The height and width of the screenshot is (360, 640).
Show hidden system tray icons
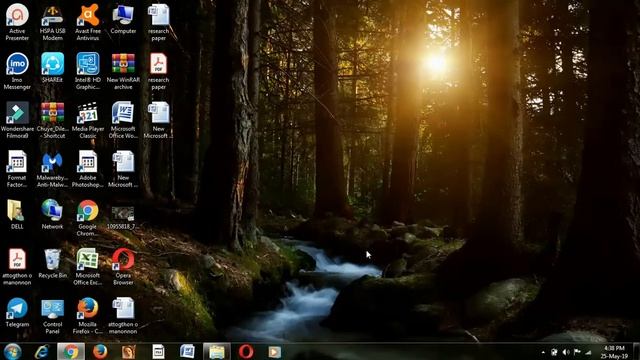point(543,352)
